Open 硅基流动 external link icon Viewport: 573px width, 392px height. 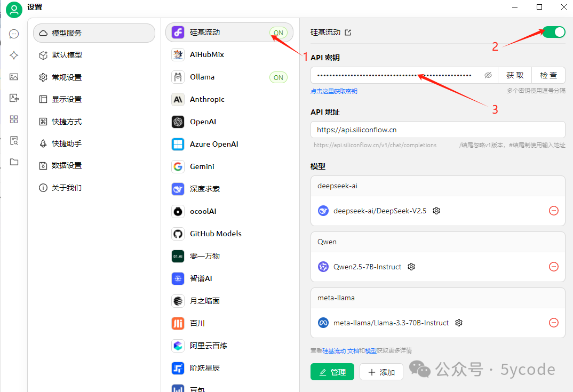coord(348,33)
